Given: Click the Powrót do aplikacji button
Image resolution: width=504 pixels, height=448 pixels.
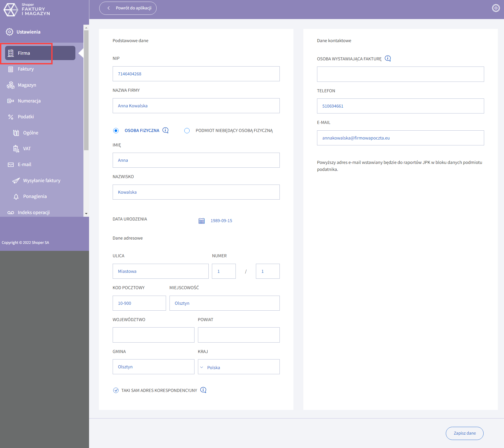Looking at the screenshot, I should 128,8.
